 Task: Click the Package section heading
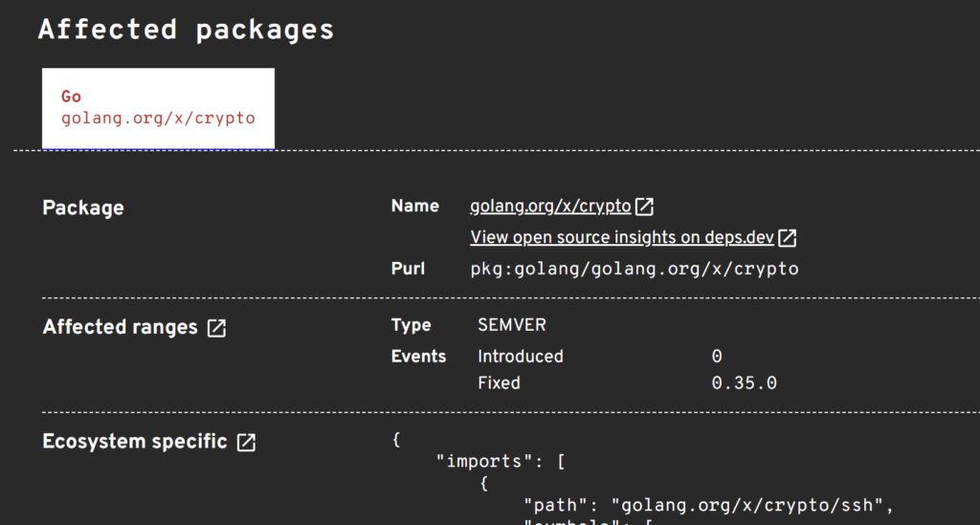[x=83, y=208]
